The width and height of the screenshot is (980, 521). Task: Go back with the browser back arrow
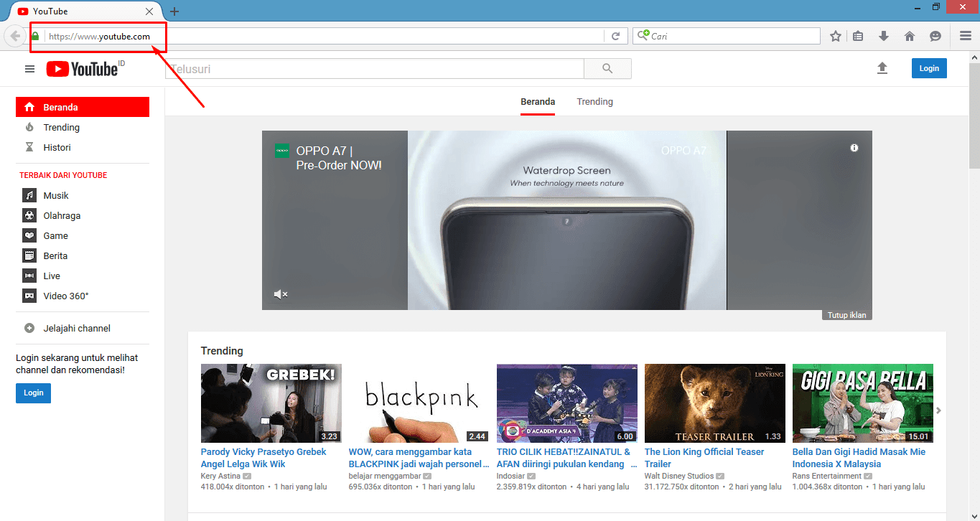(15, 36)
